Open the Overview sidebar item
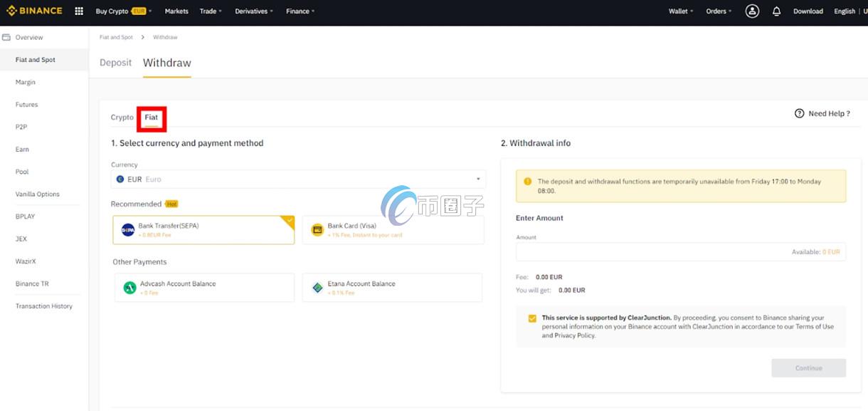868x411 pixels. pos(29,38)
